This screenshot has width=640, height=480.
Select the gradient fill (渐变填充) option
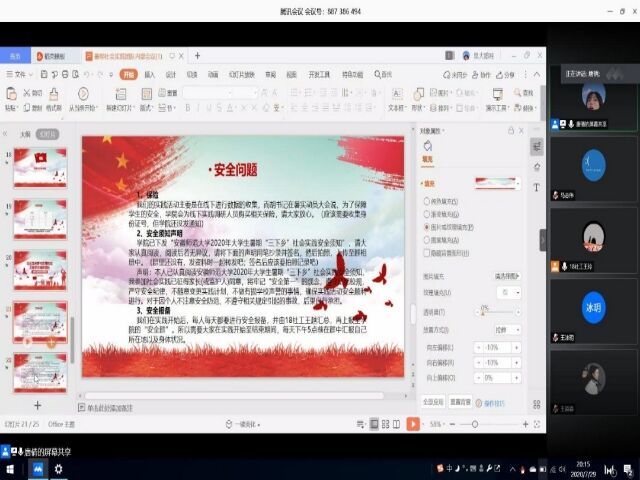click(x=428, y=214)
